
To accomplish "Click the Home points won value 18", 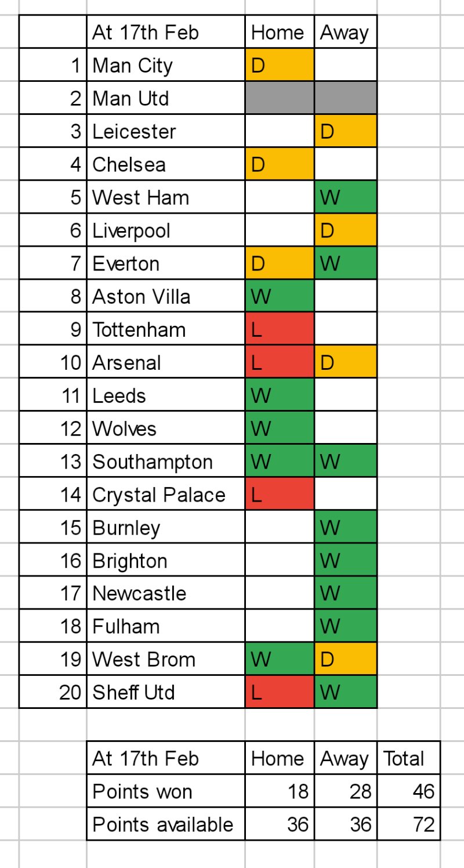I will [279, 791].
